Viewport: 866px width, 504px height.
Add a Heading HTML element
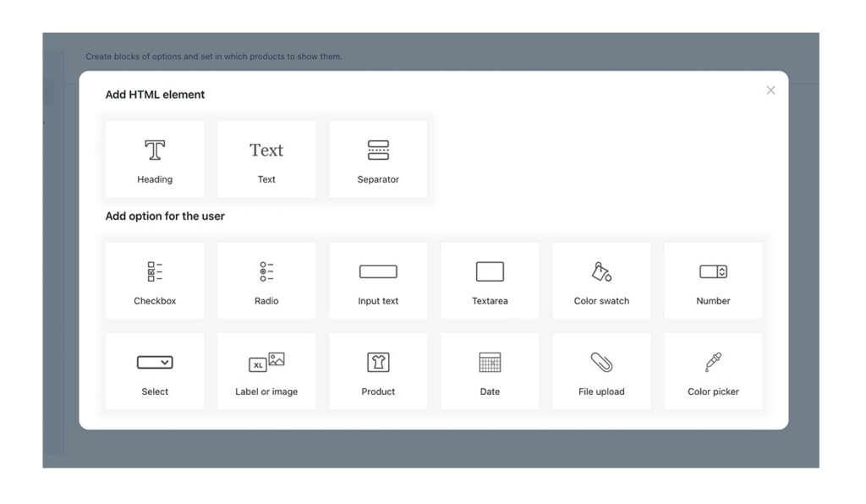point(155,160)
